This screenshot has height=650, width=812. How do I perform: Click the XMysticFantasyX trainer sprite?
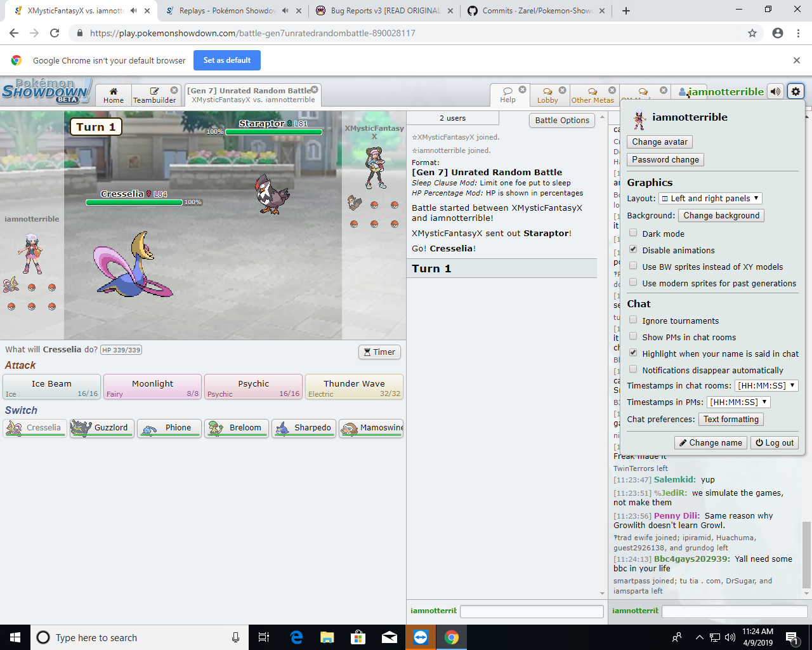click(x=374, y=168)
